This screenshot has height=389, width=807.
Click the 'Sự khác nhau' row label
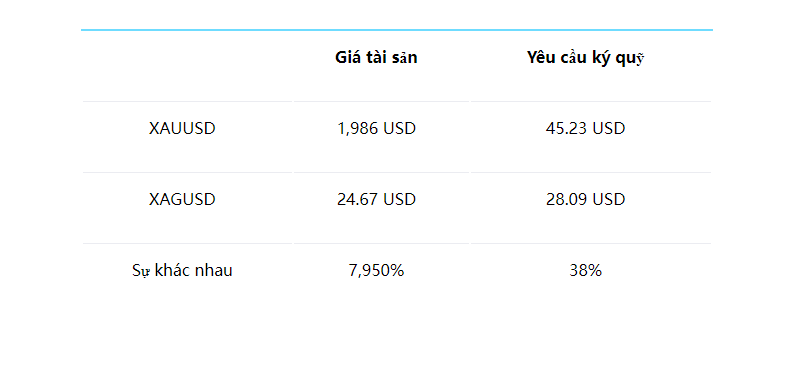[x=182, y=270]
